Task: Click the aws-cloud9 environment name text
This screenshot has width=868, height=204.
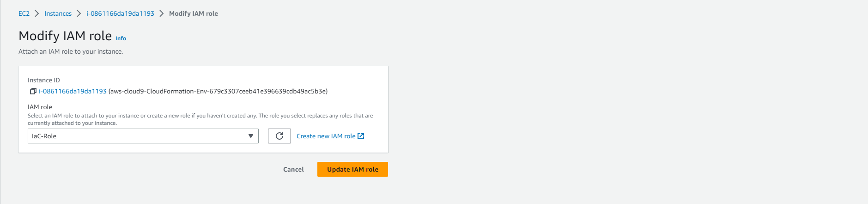Action: pos(218,91)
